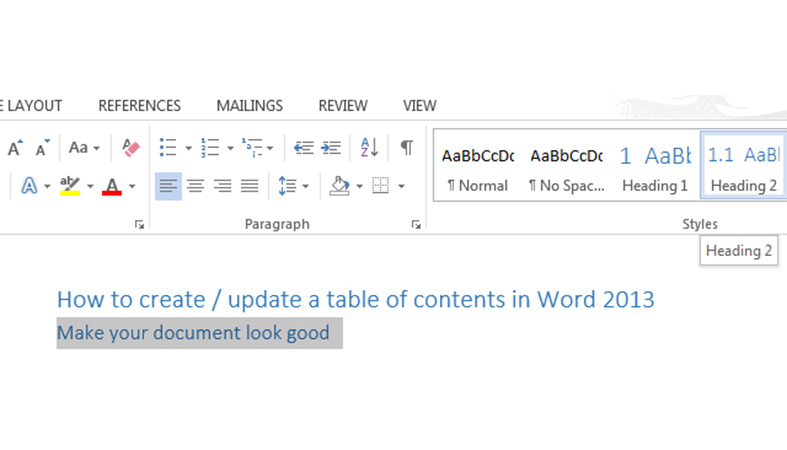Open the Change Case Aa dropdown

point(84,147)
